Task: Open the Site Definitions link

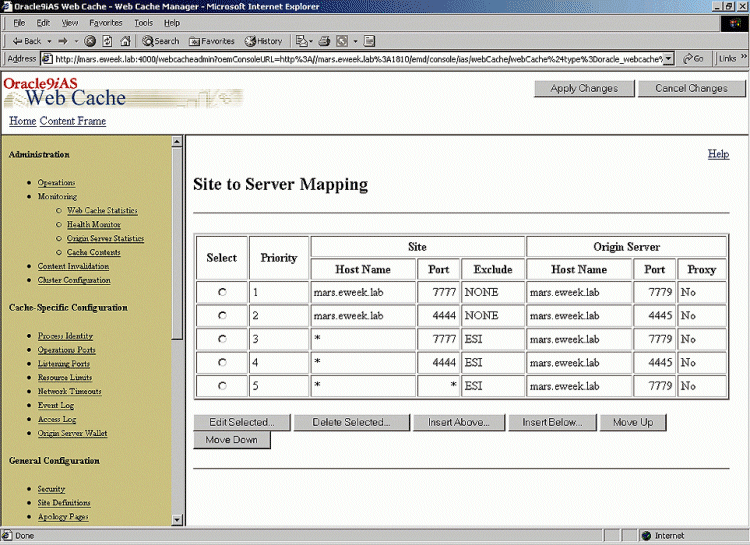Action: [x=64, y=502]
